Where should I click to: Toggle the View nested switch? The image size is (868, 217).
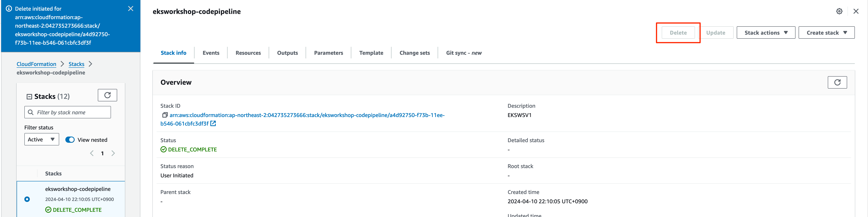click(70, 139)
